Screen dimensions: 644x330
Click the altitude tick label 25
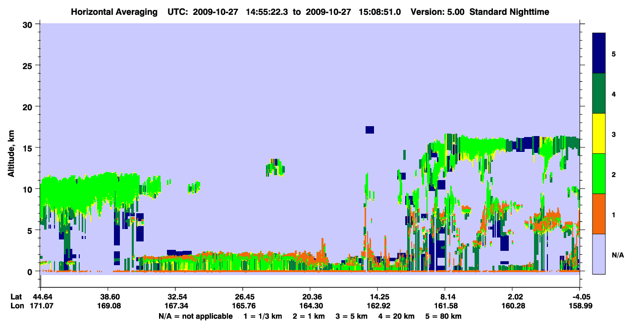click(29, 65)
